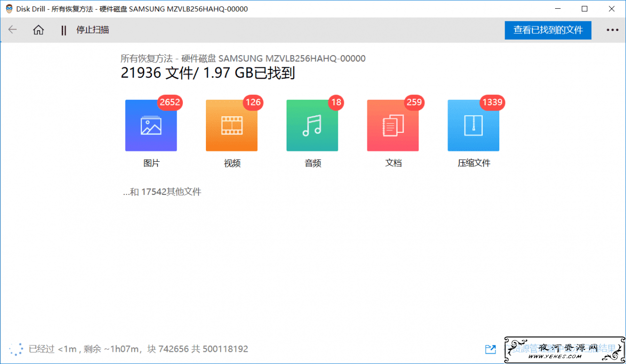Click the 2652 badge on pictures
Screen dimensions: 626x364
pyautogui.click(x=170, y=103)
